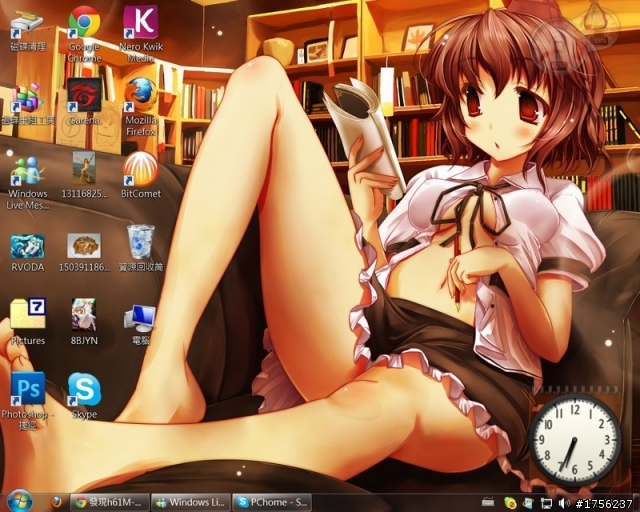Select the Pictures archive folder icon
This screenshot has height=512, width=640.
[x=28, y=323]
